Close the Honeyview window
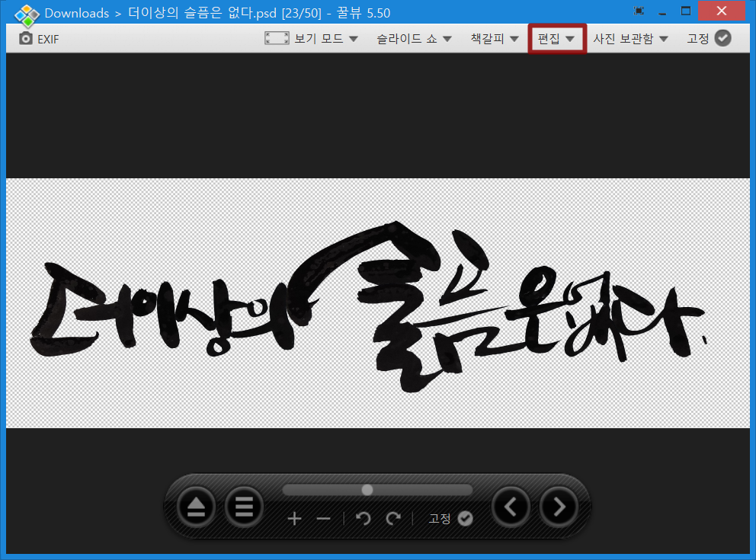Viewport: 756px width, 560px height. tap(722, 11)
